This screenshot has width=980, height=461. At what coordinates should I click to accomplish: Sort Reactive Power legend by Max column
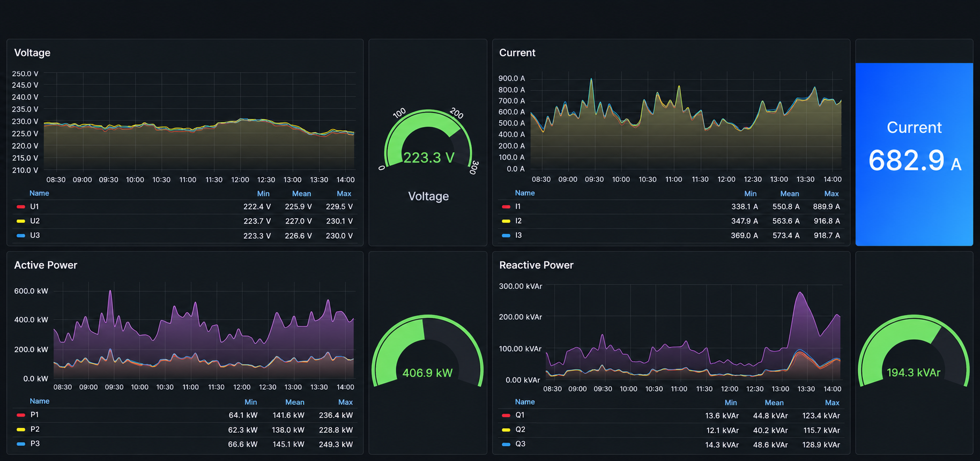coord(833,403)
